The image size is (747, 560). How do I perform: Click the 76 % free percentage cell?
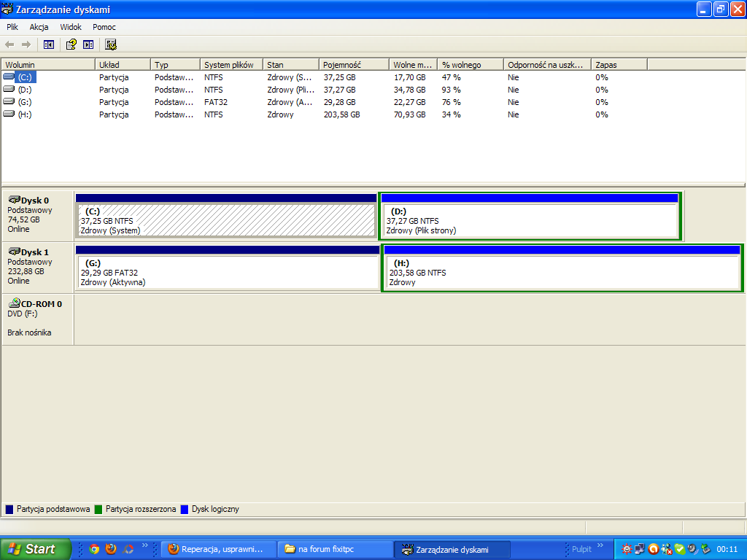pos(451,102)
